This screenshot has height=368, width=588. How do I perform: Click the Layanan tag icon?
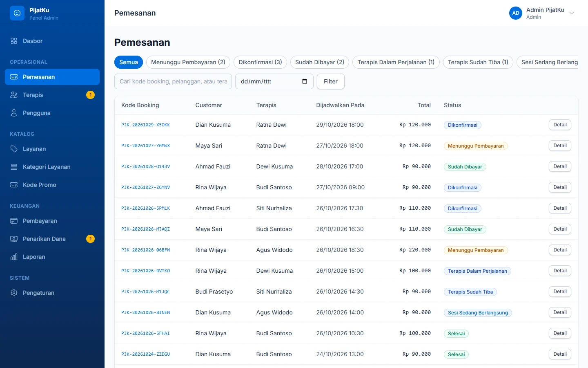14,149
